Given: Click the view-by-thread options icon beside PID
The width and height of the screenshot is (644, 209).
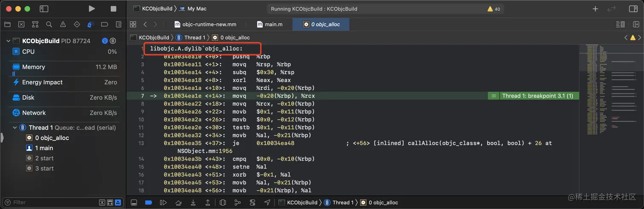Looking at the screenshot, I should (x=113, y=41).
